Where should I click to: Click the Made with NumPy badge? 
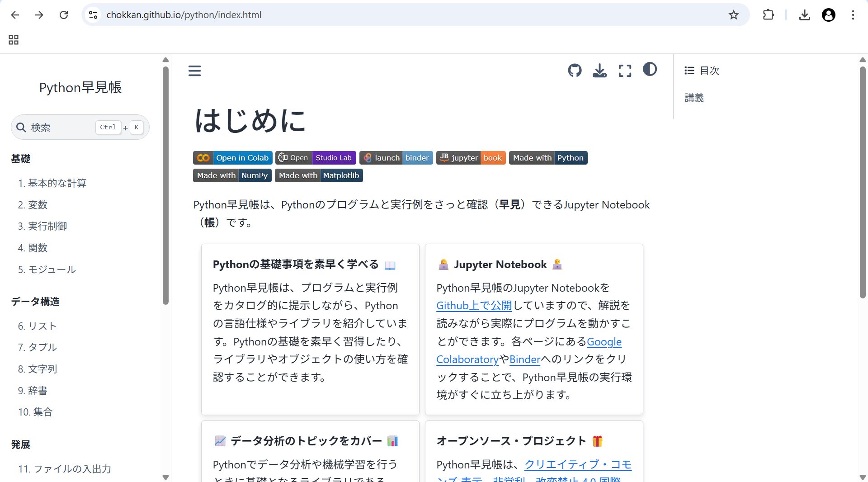(x=232, y=175)
